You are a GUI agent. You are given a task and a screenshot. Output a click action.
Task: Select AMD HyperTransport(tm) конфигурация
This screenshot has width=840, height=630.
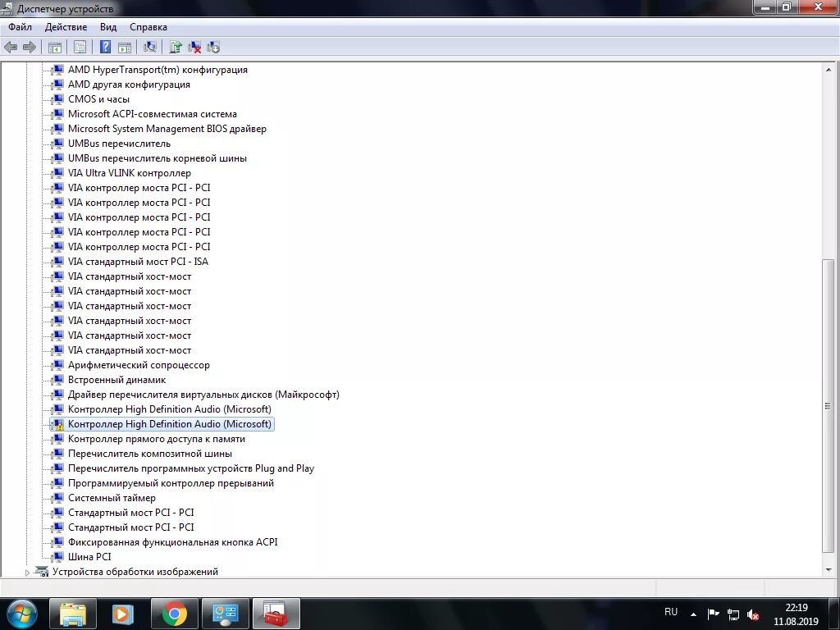click(x=157, y=70)
